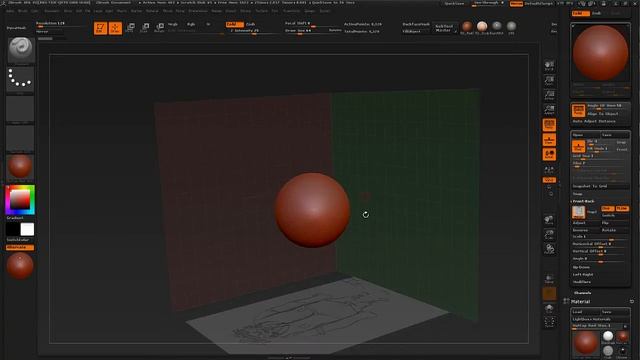Open the red wax material selector
The height and width of the screenshot is (360, 640).
[20, 167]
